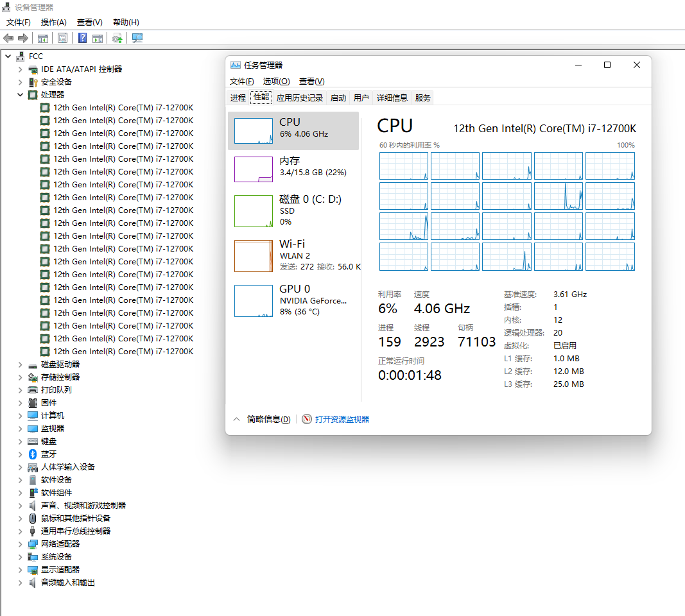Select the GPU 0 performance panel
The height and width of the screenshot is (616, 685).
click(293, 300)
